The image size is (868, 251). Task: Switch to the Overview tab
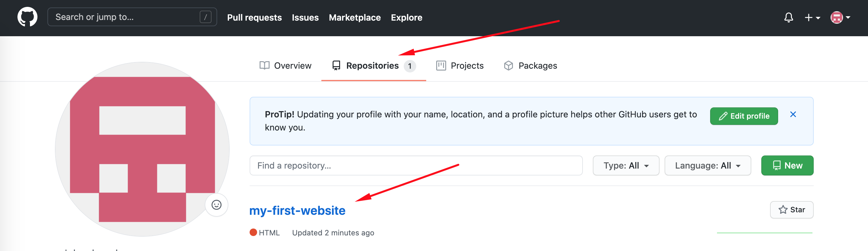[285, 66]
